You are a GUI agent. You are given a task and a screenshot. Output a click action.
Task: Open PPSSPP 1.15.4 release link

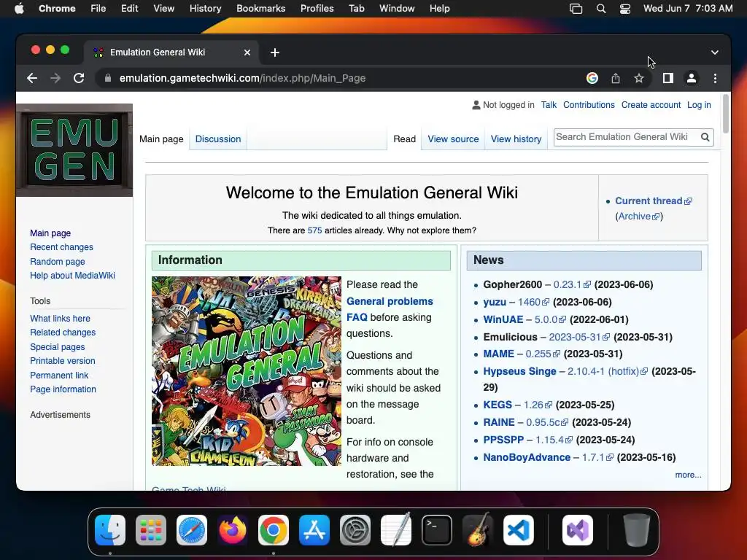pyautogui.click(x=554, y=440)
